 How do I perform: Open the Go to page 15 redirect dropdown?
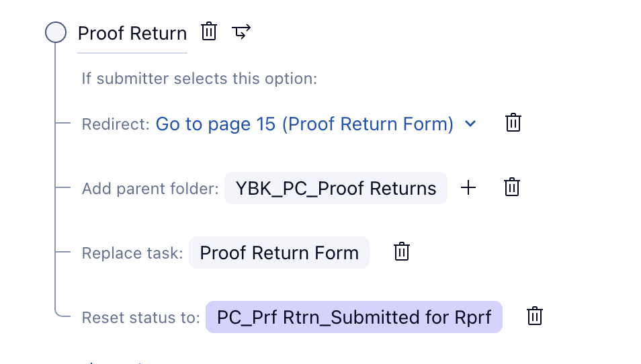(x=304, y=124)
